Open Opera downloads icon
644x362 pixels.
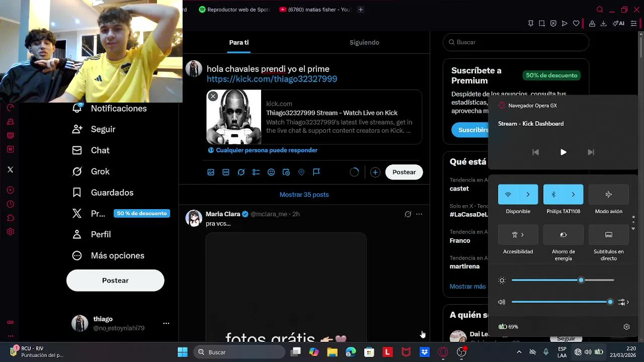[x=603, y=23]
